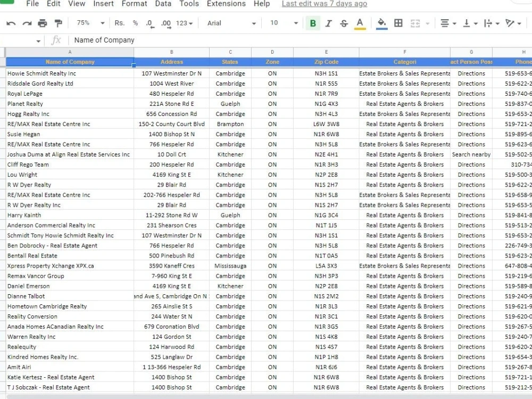This screenshot has width=532, height=399.
Task: Open the borders tool
Action: (x=398, y=23)
